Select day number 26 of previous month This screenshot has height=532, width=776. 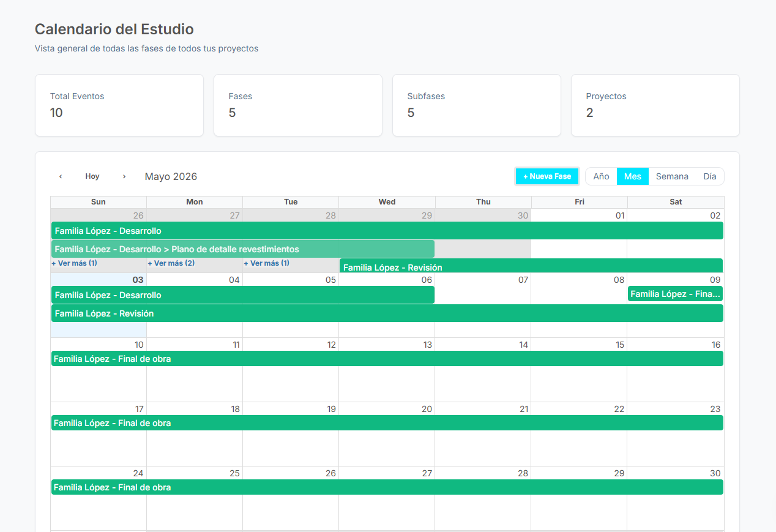point(138,215)
